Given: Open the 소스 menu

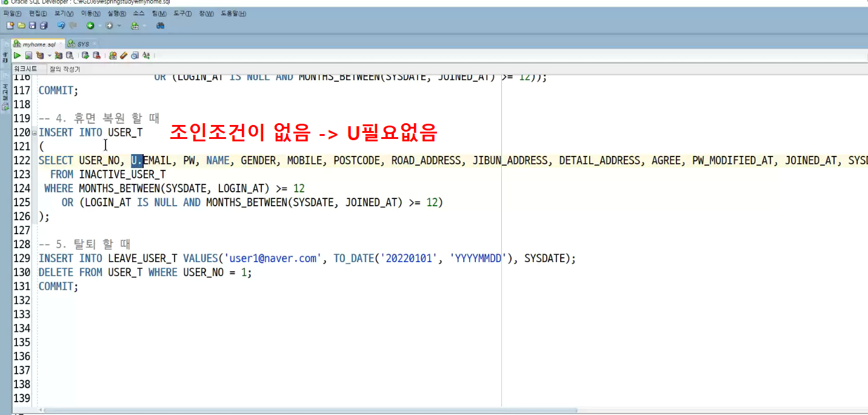Looking at the screenshot, I should [139, 13].
